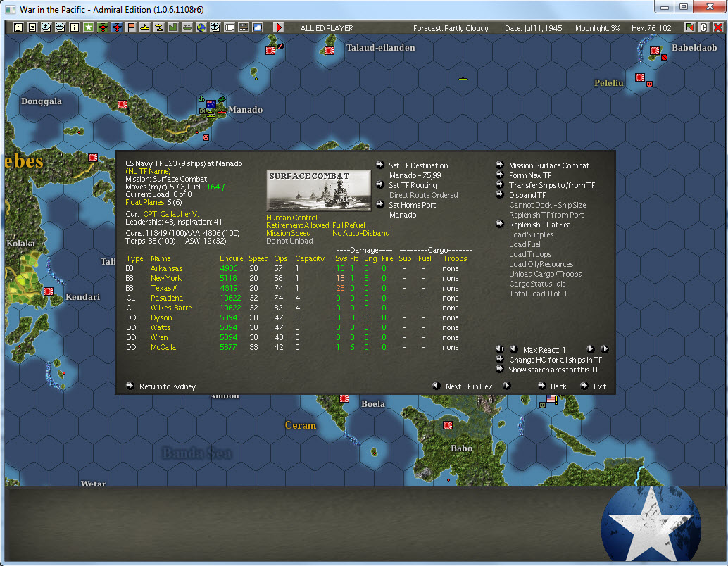The height and width of the screenshot is (566, 728).
Task: Open cruiser Wilkes-Barre in ship list
Action: click(x=171, y=308)
